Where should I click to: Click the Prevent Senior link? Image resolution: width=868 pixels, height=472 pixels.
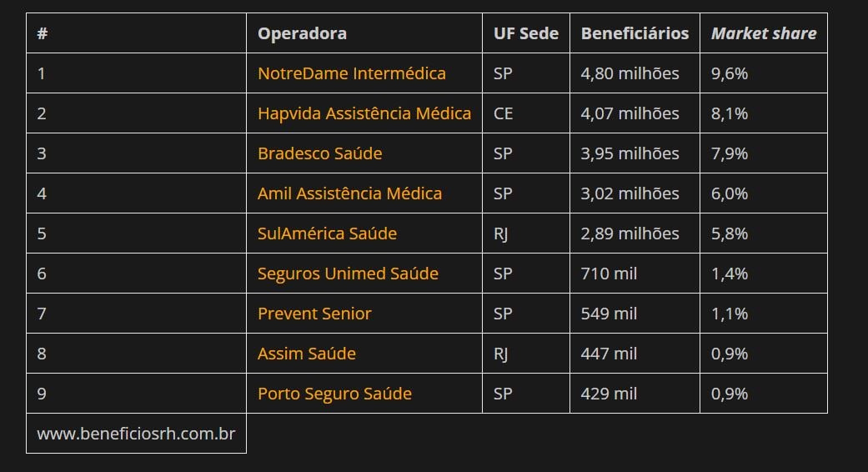tap(314, 314)
